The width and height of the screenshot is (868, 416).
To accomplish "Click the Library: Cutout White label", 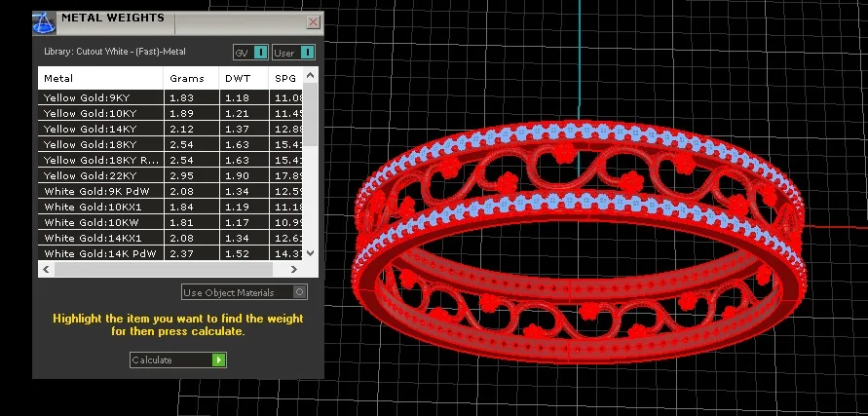I will (115, 52).
